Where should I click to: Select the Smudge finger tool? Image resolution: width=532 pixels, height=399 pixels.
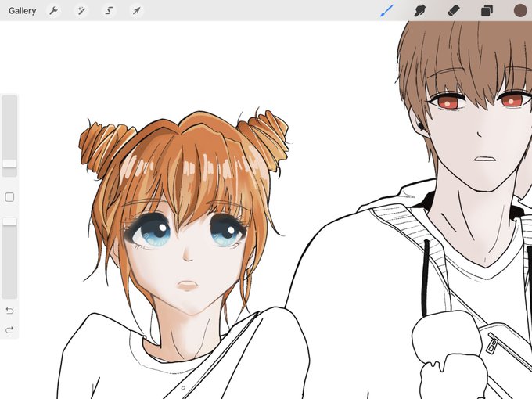click(419, 11)
